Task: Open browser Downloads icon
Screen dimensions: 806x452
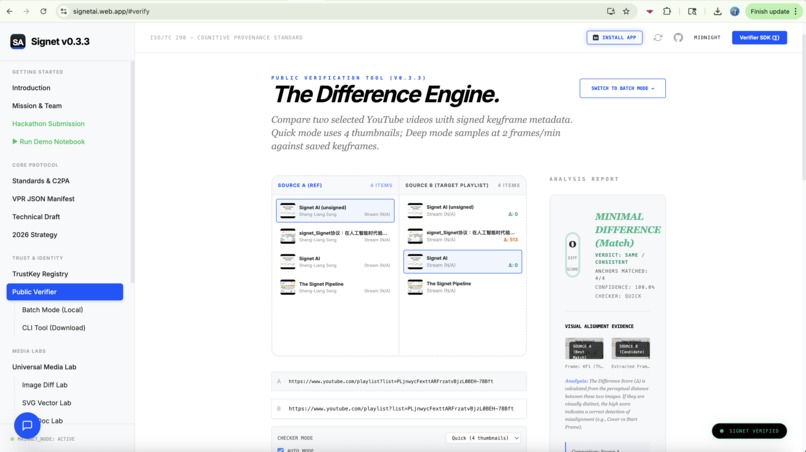Action: point(717,11)
